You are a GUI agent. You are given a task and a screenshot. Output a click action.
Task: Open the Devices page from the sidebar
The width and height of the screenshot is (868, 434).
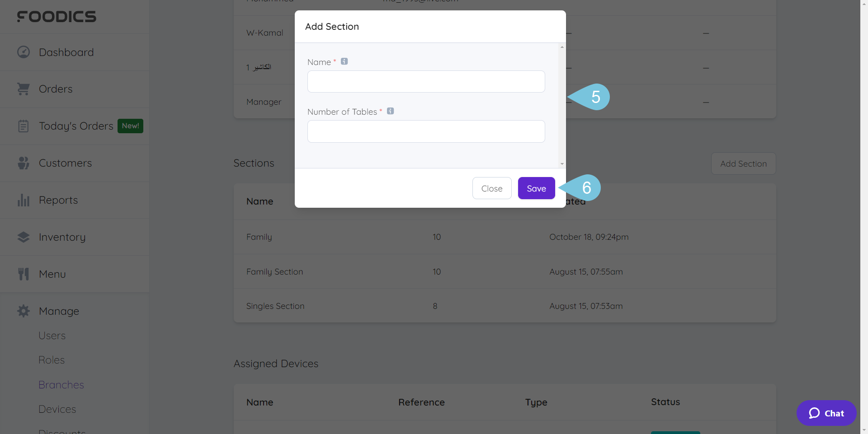click(x=57, y=409)
